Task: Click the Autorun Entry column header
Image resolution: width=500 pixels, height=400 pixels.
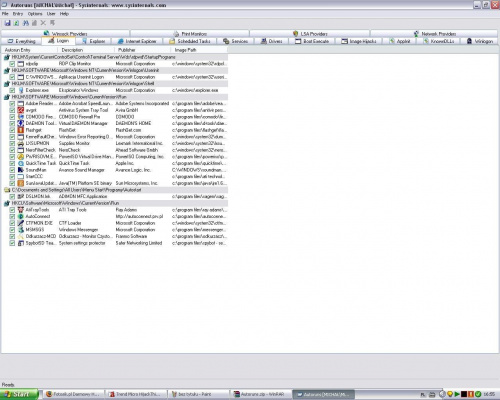Action: tap(30, 50)
